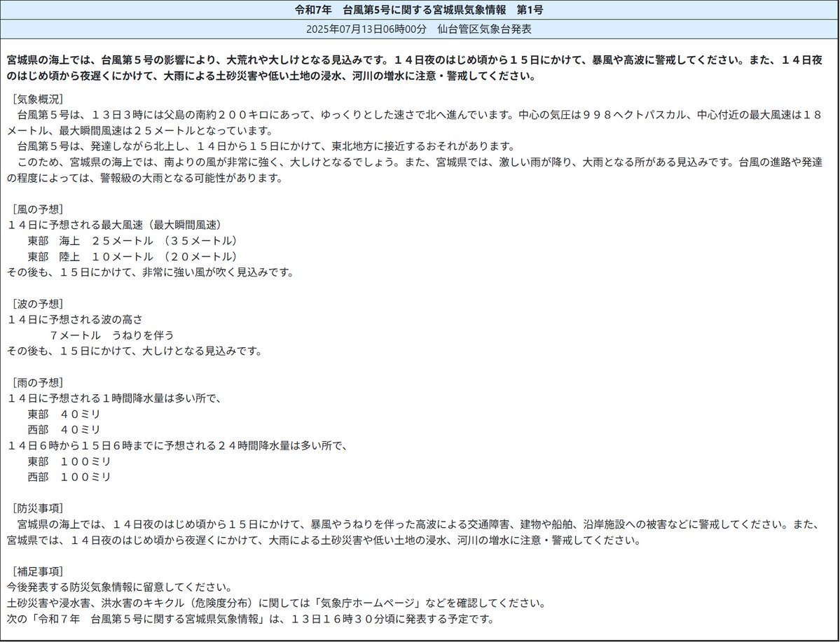Click the line '東部 海上 25メートル (35メートル)'
The height and width of the screenshot is (642, 840).
pos(132,241)
